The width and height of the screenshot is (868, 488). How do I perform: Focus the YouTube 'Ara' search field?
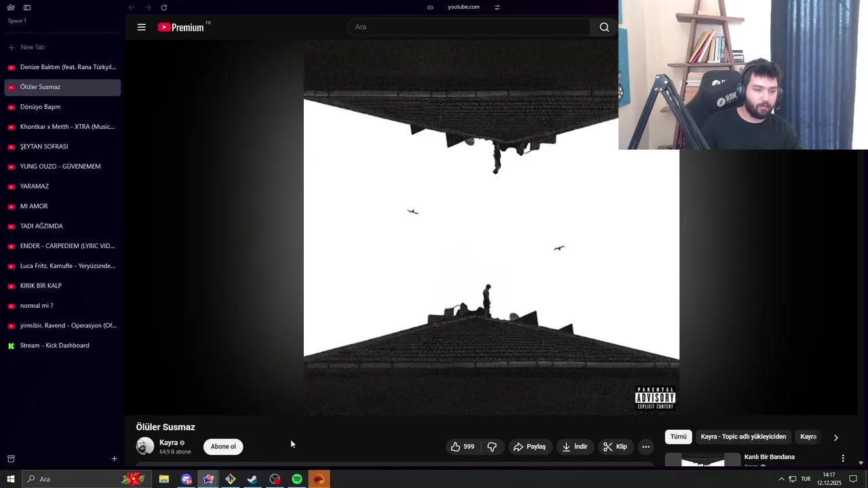click(x=469, y=27)
